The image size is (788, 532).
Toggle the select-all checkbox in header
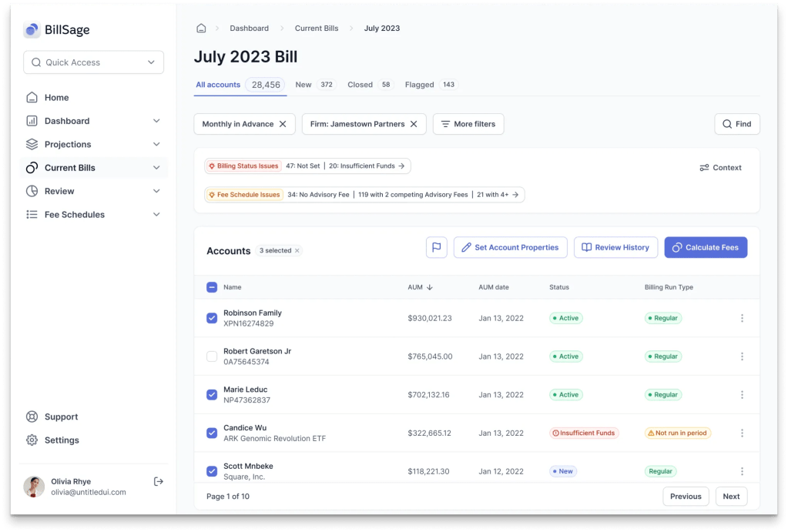(x=212, y=287)
